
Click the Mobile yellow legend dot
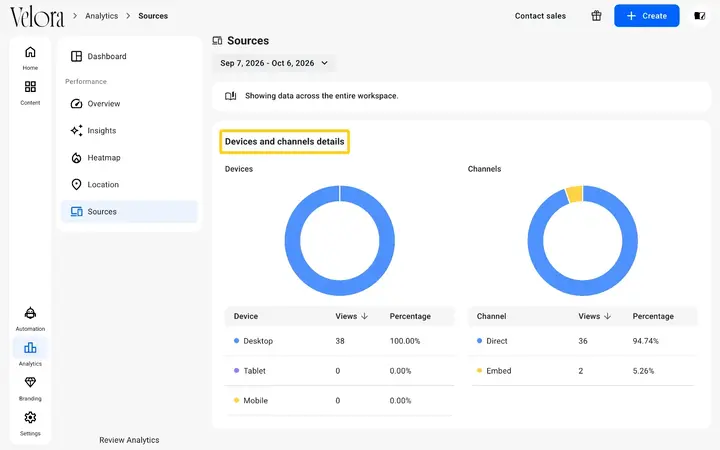[236, 400]
